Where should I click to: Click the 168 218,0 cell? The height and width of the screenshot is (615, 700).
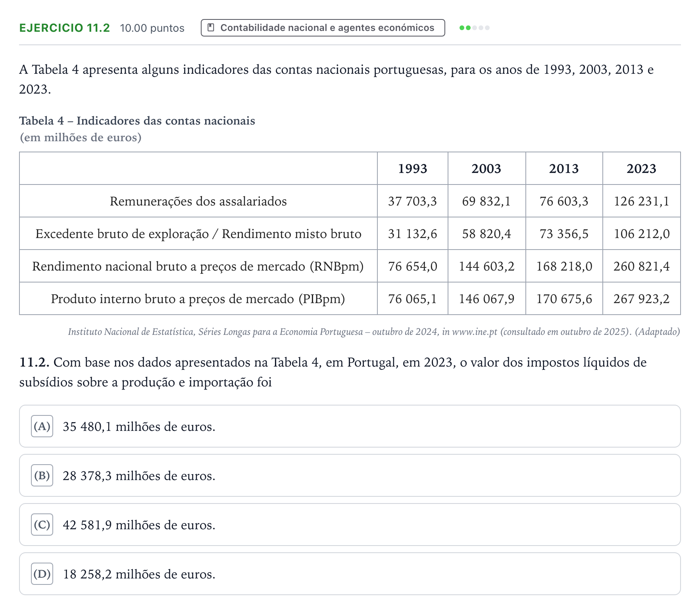564,266
